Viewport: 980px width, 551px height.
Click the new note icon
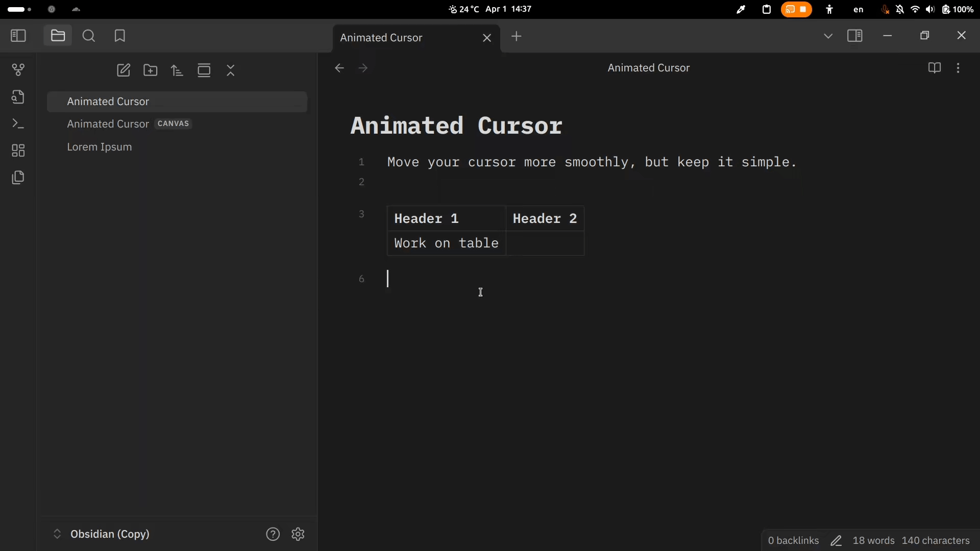(x=124, y=70)
